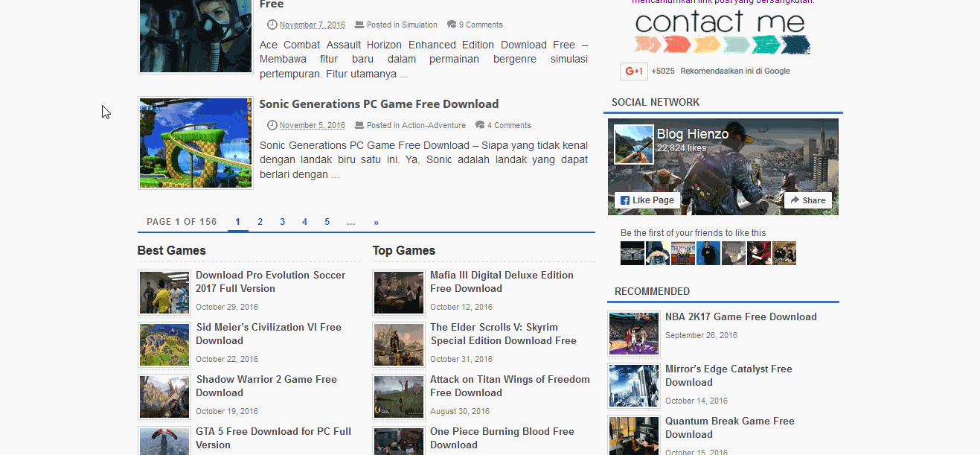The height and width of the screenshot is (455, 980).
Task: Click the 22,824 likes count
Action: pos(682,148)
